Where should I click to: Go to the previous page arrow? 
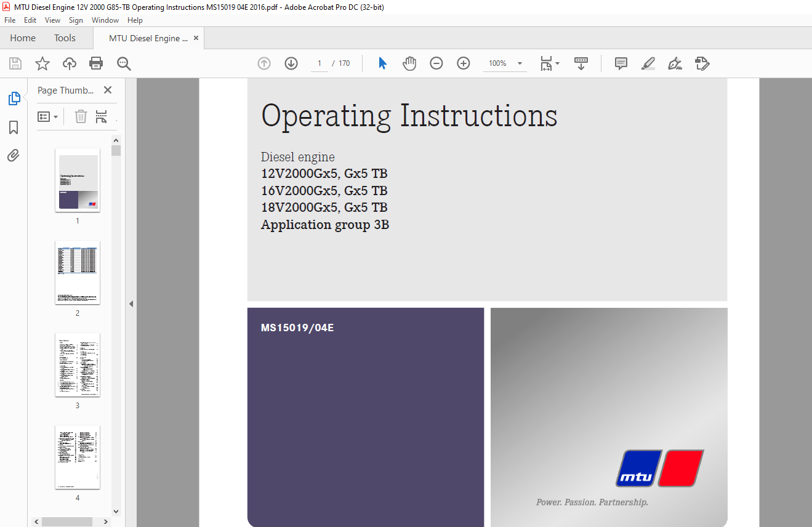[x=264, y=63]
